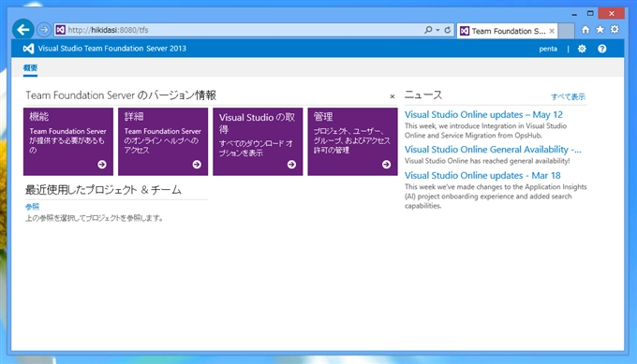Open Visual Studio Online updates - Mar 18
637x364 pixels.
[x=482, y=176]
